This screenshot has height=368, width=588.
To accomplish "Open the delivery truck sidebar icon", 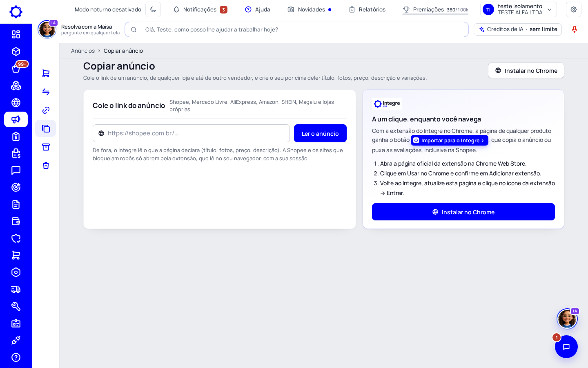I will click(16, 289).
